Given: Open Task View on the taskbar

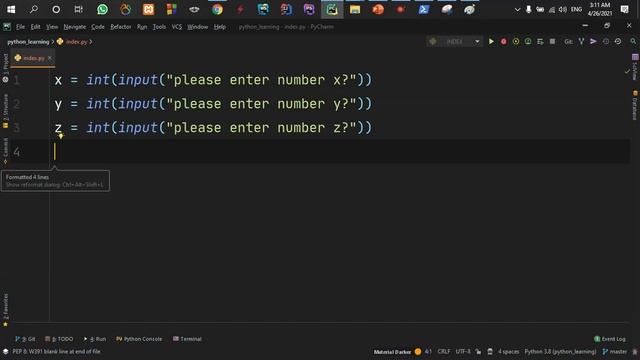Looking at the screenshot, I should (x=78, y=9).
